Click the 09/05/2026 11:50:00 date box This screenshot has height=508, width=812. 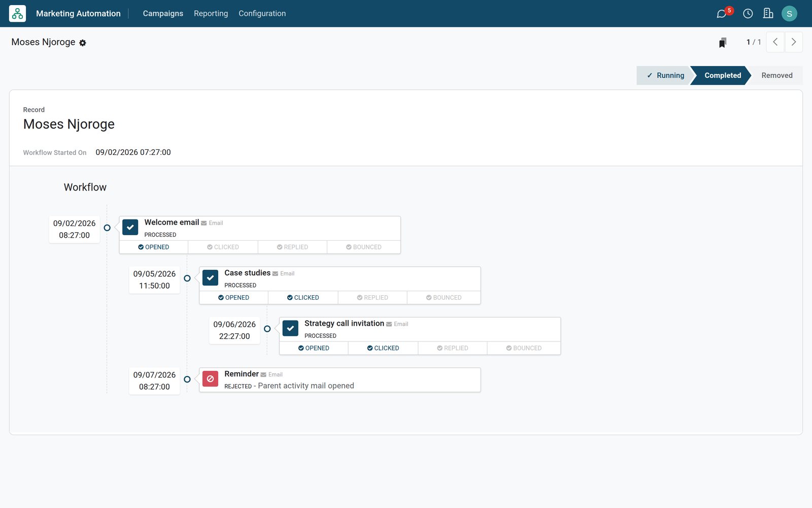(154, 280)
